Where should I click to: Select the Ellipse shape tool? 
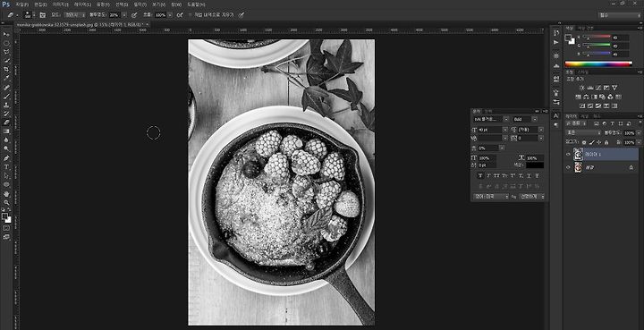(6, 185)
